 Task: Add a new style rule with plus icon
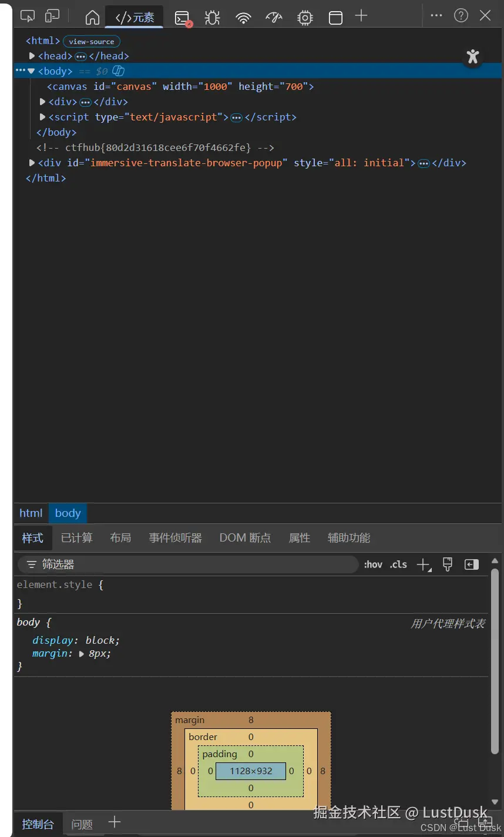[424, 565]
